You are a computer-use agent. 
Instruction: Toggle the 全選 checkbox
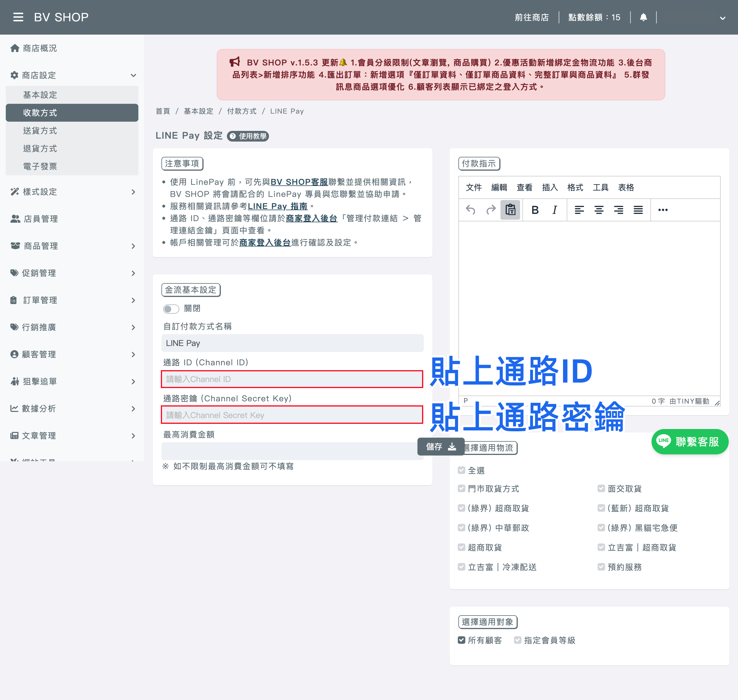462,471
